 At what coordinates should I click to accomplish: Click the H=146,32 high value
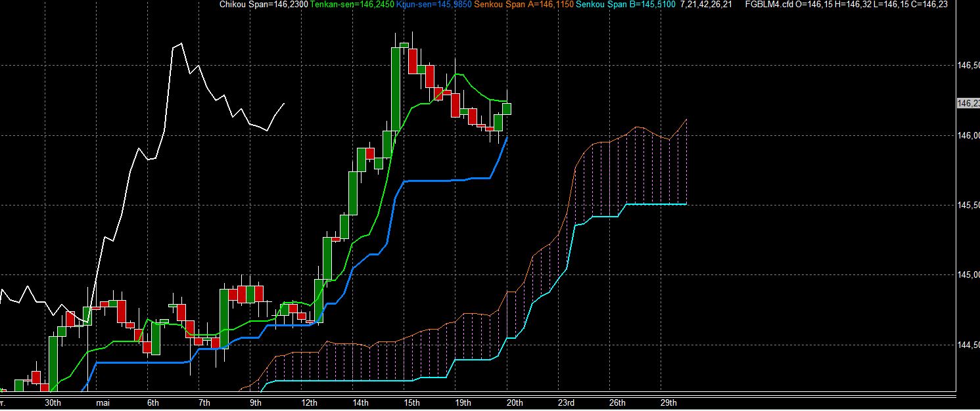coord(854,5)
